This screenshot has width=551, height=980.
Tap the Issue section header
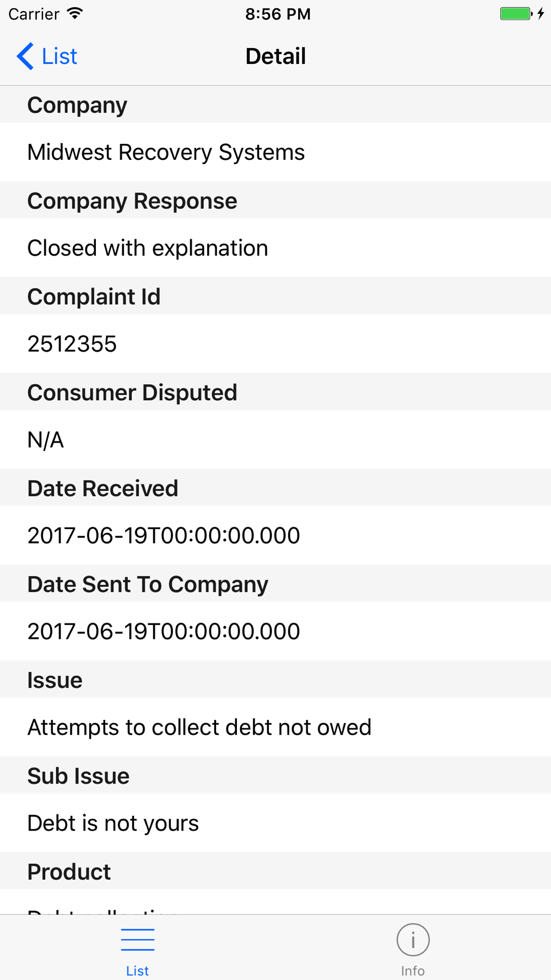(x=275, y=680)
